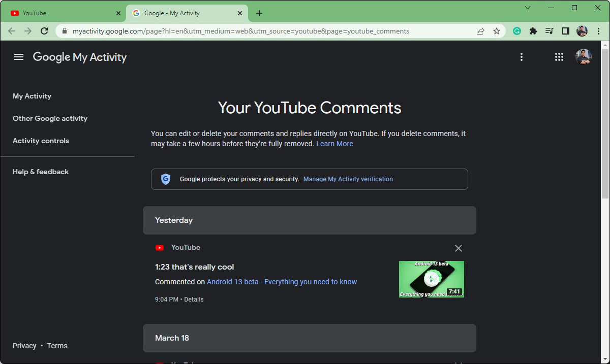Delete the Android 13 comment activity
Image resolution: width=610 pixels, height=364 pixels.
(458, 248)
